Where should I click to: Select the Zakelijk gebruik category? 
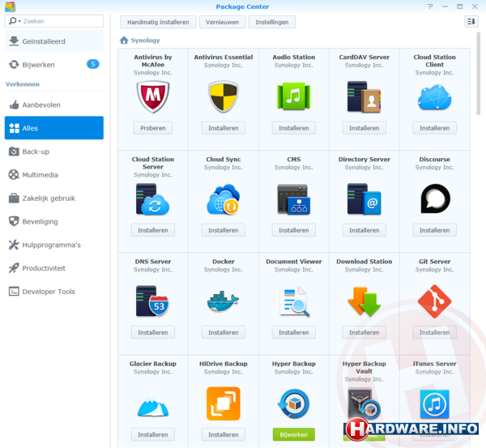54,198
